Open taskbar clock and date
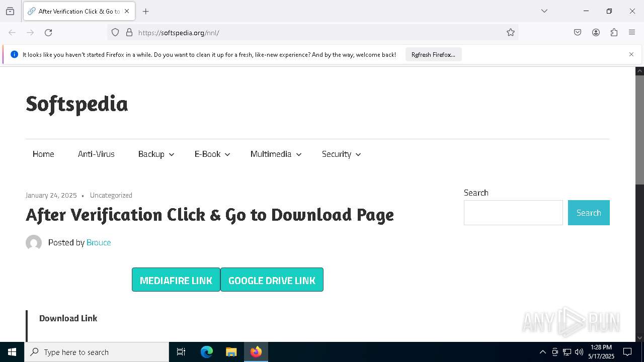The width and height of the screenshot is (644, 362). tap(601, 352)
